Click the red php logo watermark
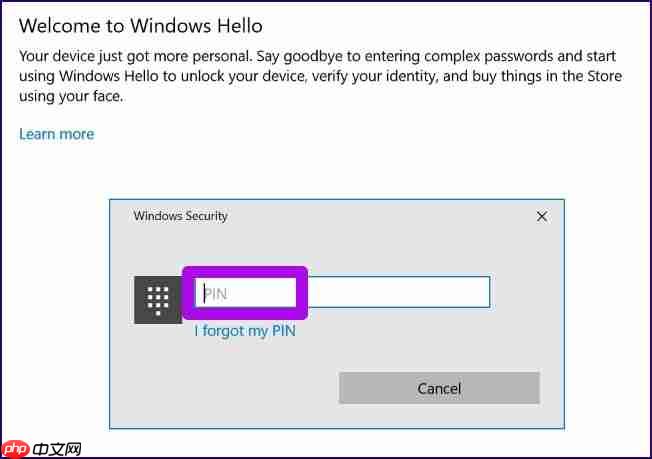Screen dimensions: 652x459 (x=15, y=449)
